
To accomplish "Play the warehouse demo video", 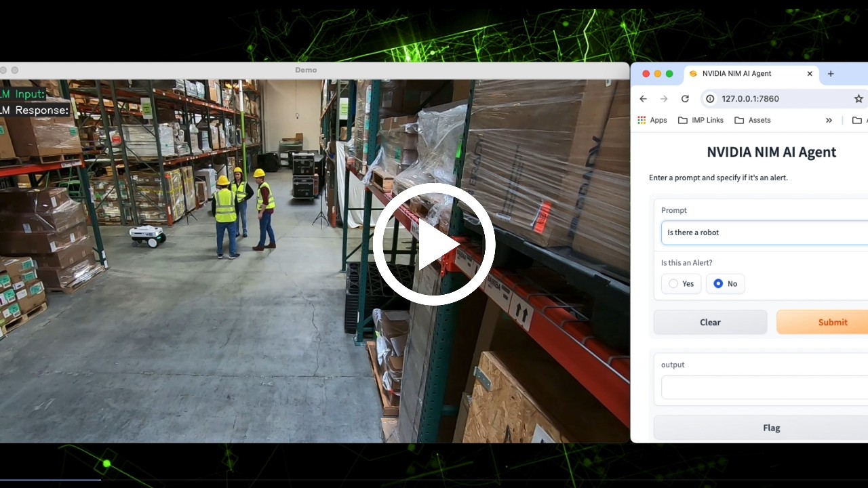I will [x=434, y=244].
